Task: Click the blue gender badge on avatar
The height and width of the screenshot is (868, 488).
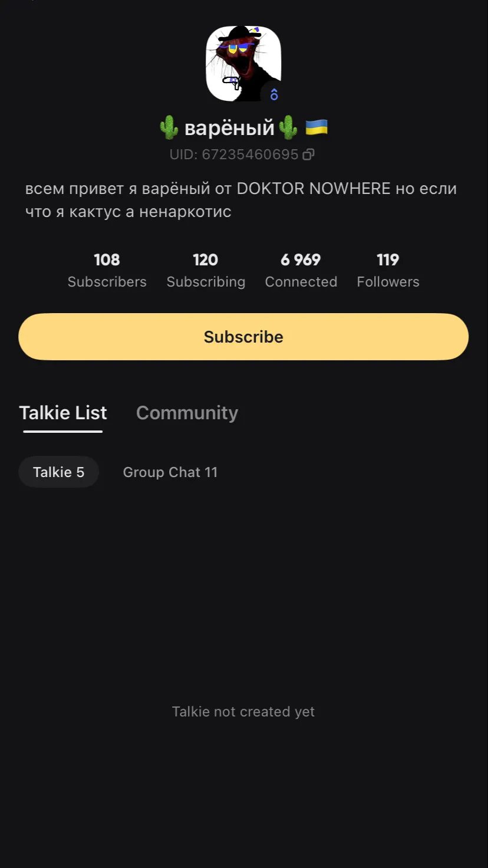Action: (273, 94)
